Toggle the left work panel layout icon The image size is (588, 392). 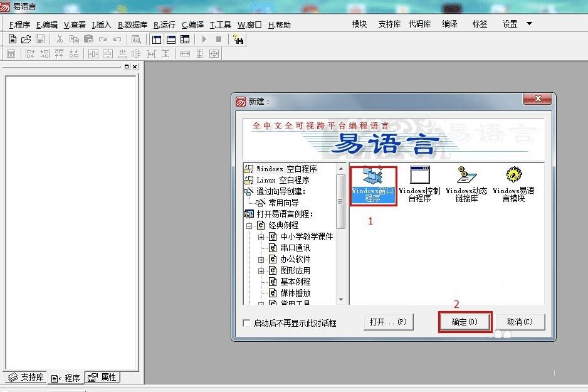(157, 40)
